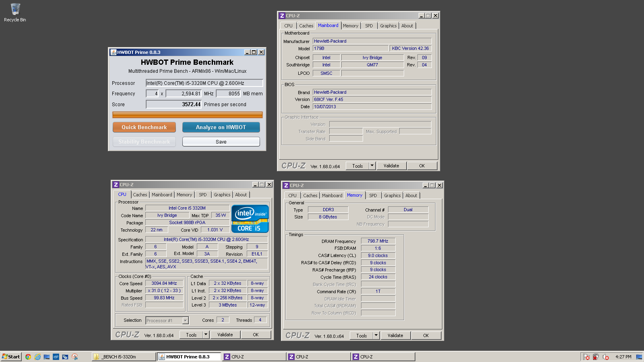
Task: Click Validate in Mainboard CPU-Z window
Action: point(391,166)
